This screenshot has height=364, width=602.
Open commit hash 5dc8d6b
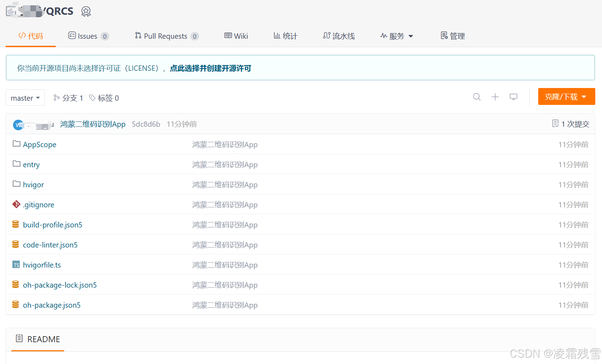[146, 124]
